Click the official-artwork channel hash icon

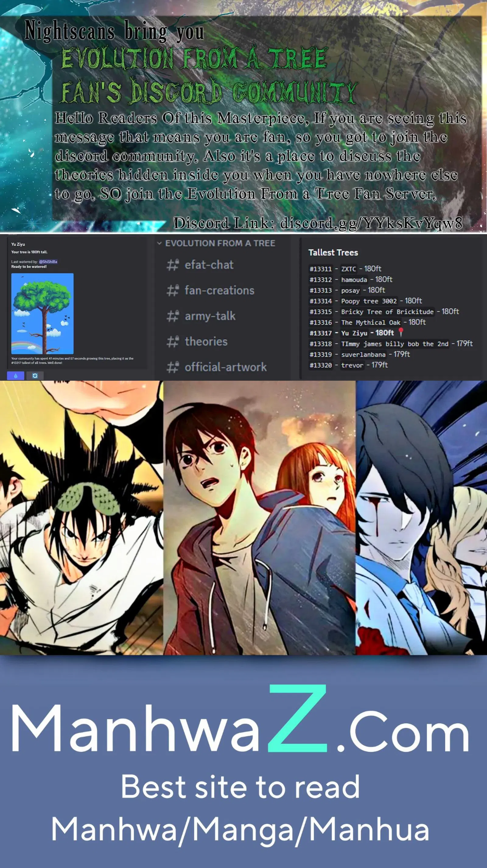point(173,367)
